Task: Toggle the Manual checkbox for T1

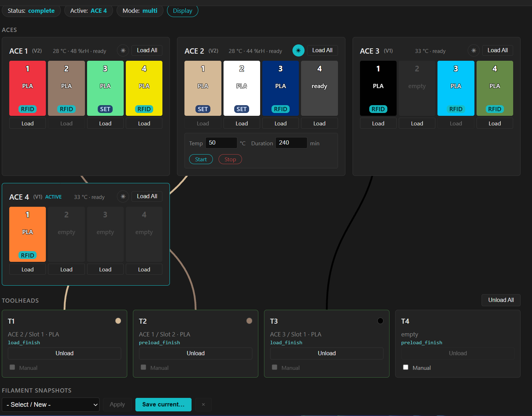Action: coord(12,367)
